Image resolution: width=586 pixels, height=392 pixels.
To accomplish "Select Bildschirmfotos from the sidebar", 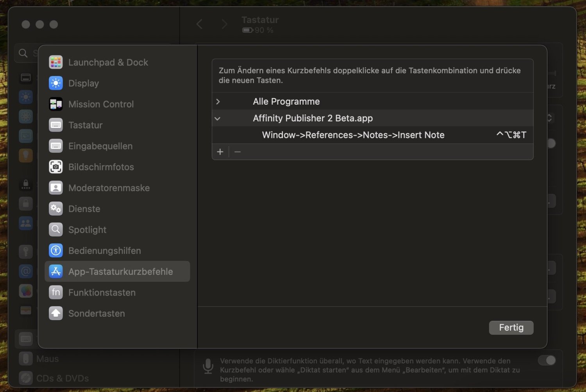I will (x=101, y=167).
